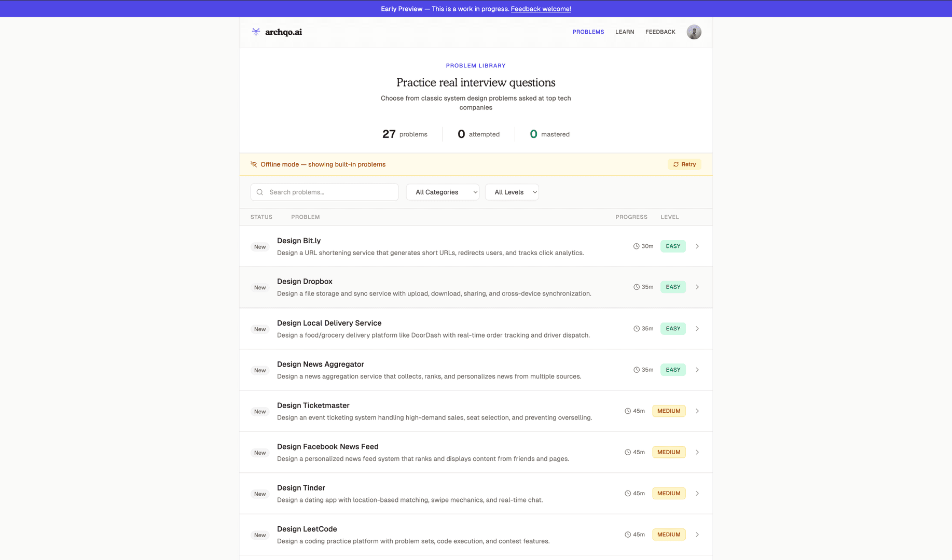The height and width of the screenshot is (560, 952).
Task: Open Design LeetCode via its chevron arrow
Action: coord(697,535)
